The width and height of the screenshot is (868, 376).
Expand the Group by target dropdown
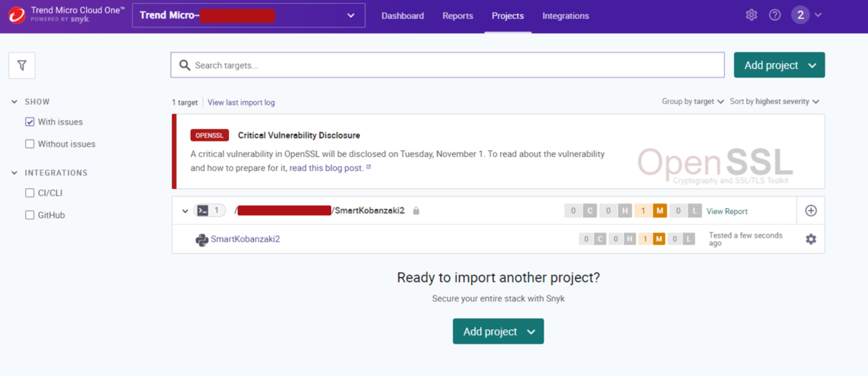click(x=692, y=101)
